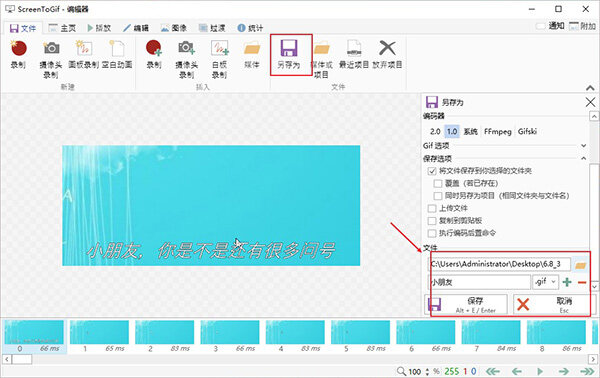Image resolution: width=600 pixels, height=378 pixels.
Task: Load media or project folder icon
Action: click(x=321, y=49)
